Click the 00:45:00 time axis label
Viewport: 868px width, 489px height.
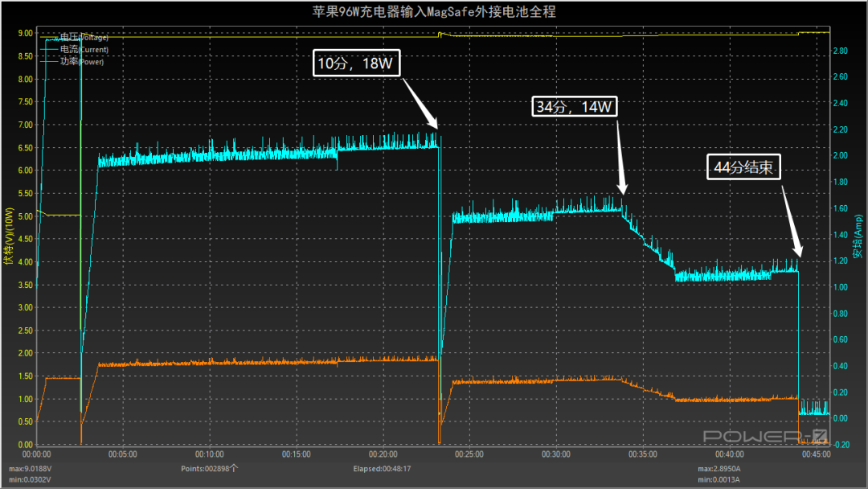(817, 454)
